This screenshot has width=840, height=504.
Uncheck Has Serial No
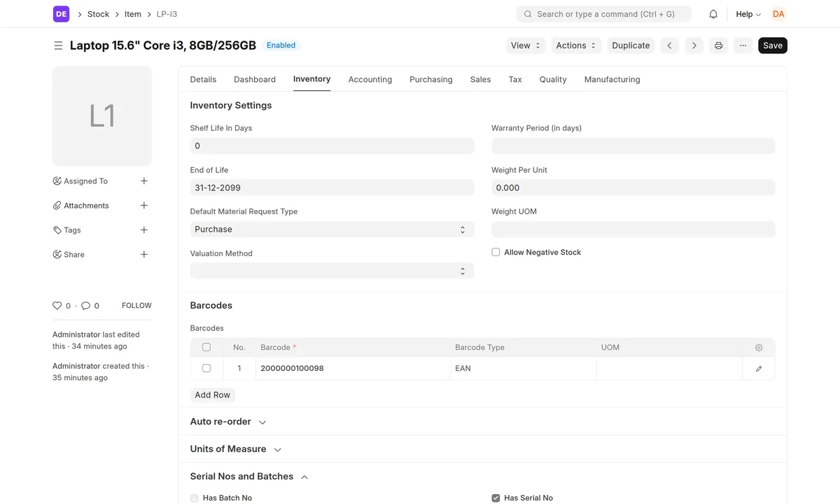click(x=496, y=498)
